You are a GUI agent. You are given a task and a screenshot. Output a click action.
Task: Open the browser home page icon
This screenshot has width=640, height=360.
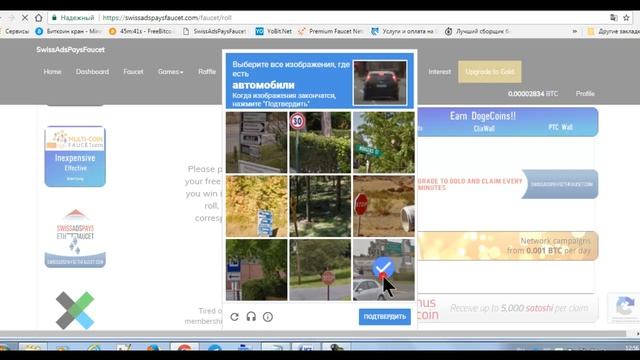[x=38, y=18]
